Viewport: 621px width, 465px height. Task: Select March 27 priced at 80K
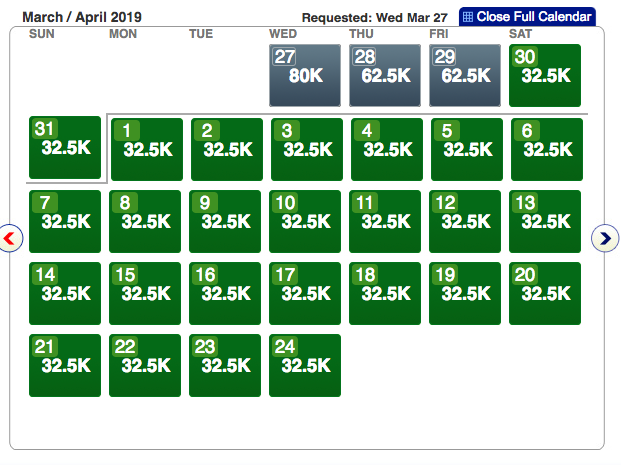pyautogui.click(x=305, y=75)
